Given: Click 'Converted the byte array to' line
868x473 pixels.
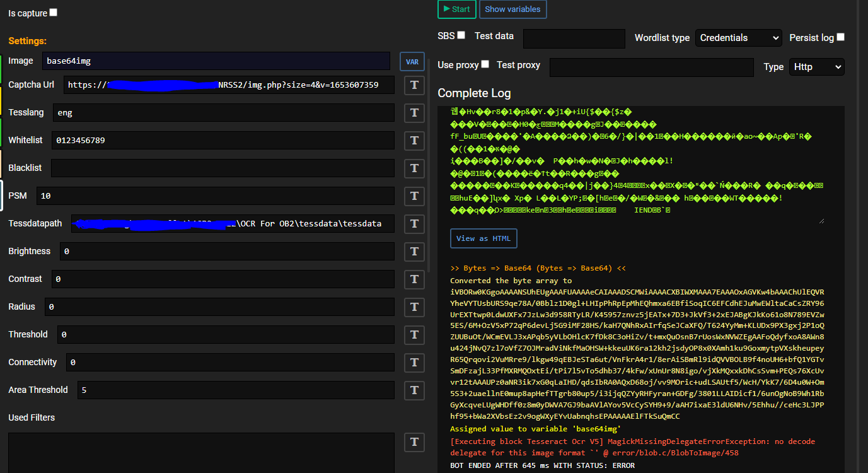Looking at the screenshot, I should point(511,281).
